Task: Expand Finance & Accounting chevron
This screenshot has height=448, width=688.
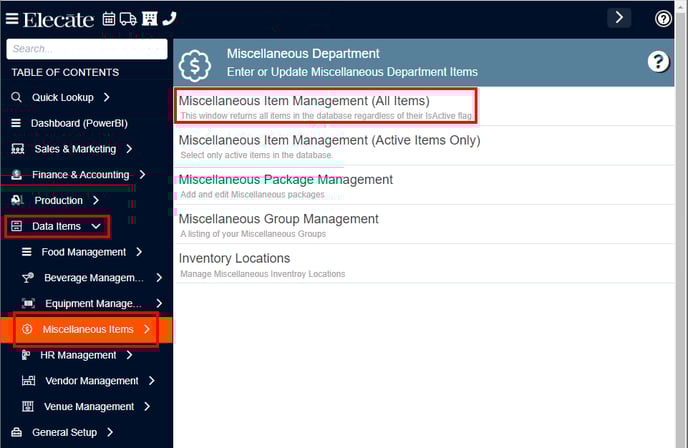Action: pyautogui.click(x=142, y=175)
